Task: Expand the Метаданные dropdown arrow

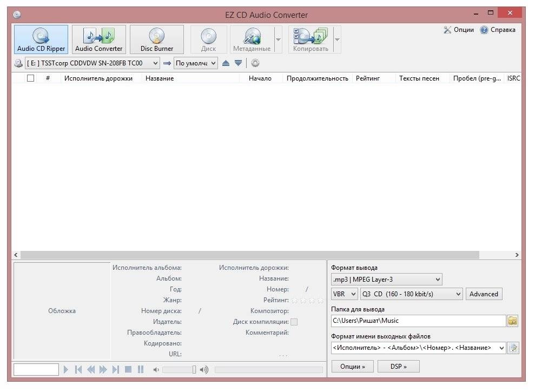Action: (x=279, y=39)
